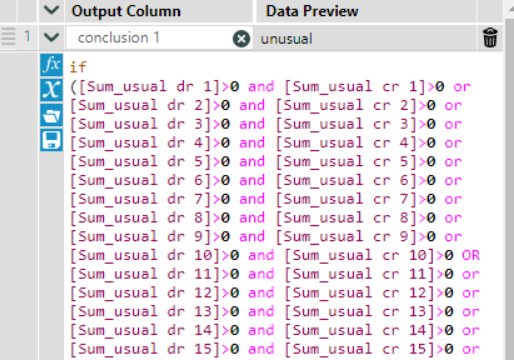Click the [Sum_usual dr 4] field reference
The width and height of the screenshot is (514, 360).
click(141, 143)
